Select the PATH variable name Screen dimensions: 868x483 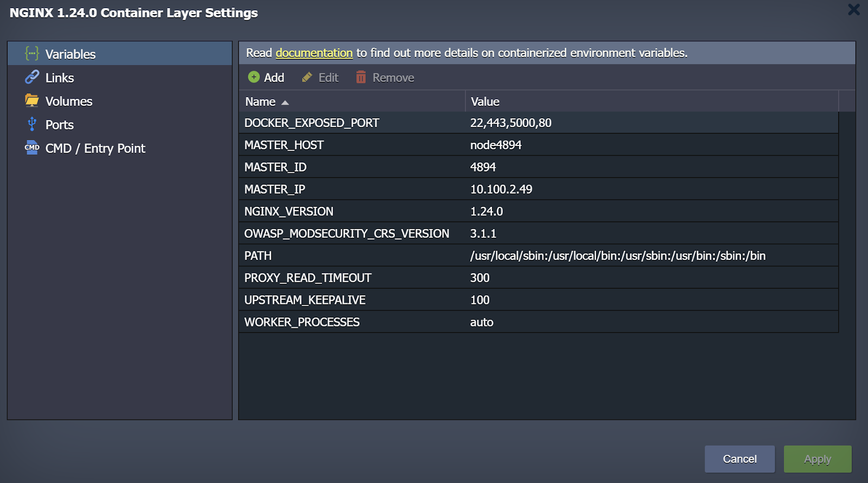(x=258, y=256)
